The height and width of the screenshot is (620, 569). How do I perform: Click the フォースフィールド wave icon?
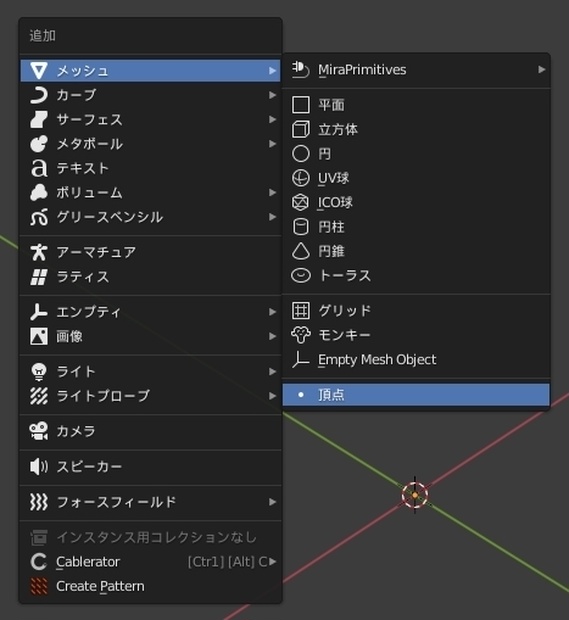point(39,502)
